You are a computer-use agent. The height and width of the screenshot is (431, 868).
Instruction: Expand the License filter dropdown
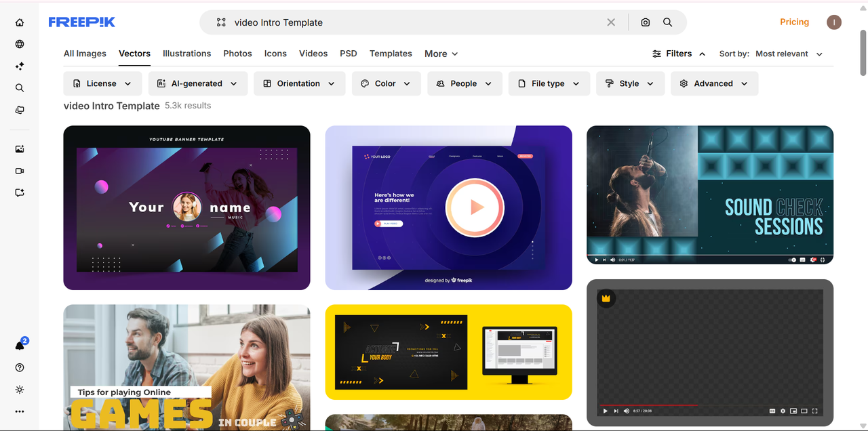coord(102,83)
